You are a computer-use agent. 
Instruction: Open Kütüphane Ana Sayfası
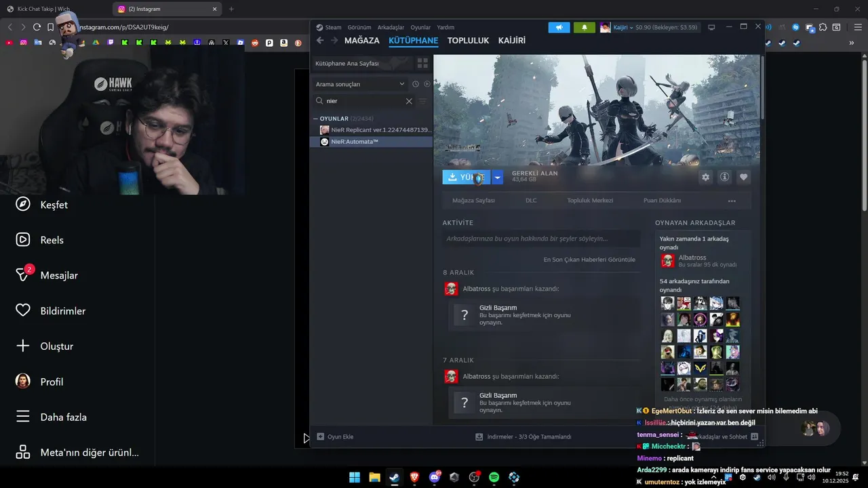pyautogui.click(x=363, y=63)
